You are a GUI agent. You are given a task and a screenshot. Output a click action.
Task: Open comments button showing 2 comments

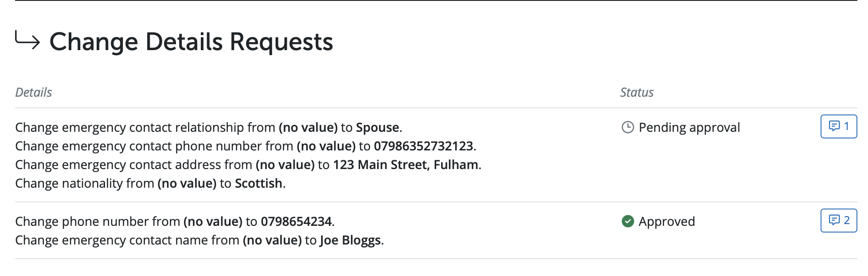click(x=838, y=221)
